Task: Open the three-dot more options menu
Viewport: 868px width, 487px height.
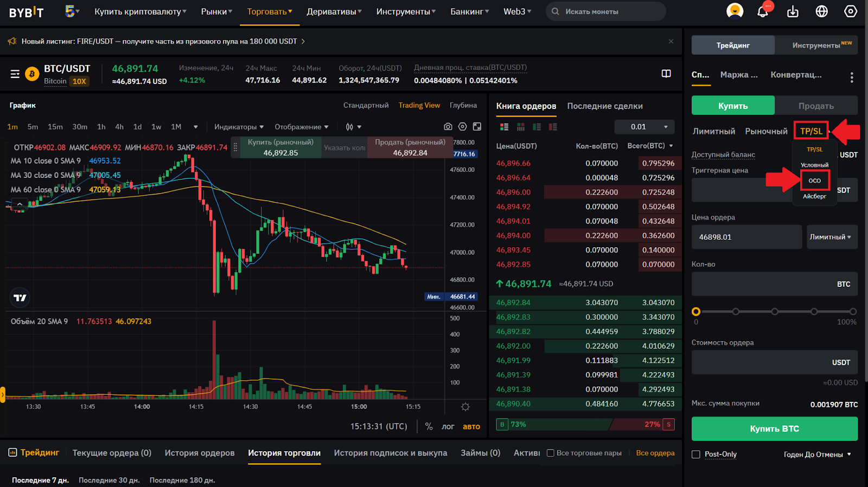Action: 852,78
